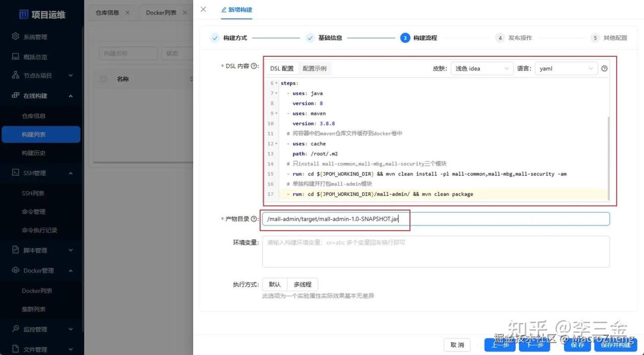Image resolution: width=644 pixels, height=355 pixels.
Task: Click step 3 构建流程 circle
Action: 405,38
